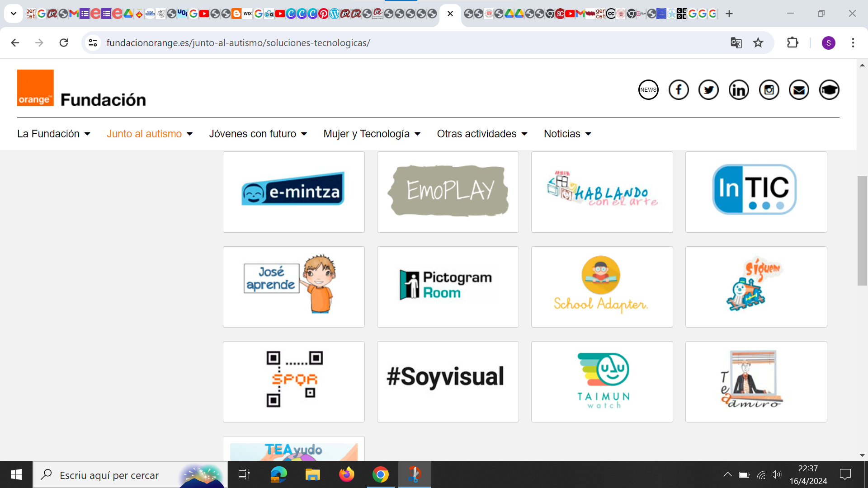Expand the Noticias dropdown menu

pyautogui.click(x=567, y=134)
